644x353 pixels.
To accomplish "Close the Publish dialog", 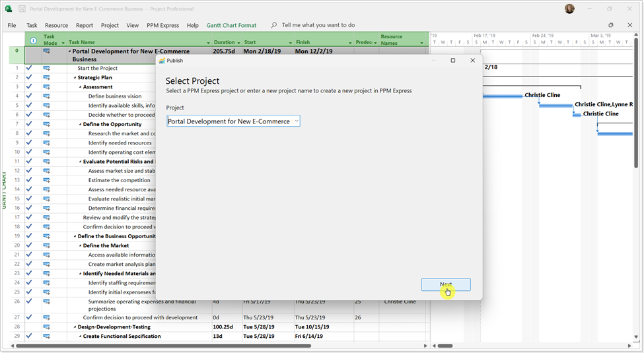I will (x=472, y=60).
